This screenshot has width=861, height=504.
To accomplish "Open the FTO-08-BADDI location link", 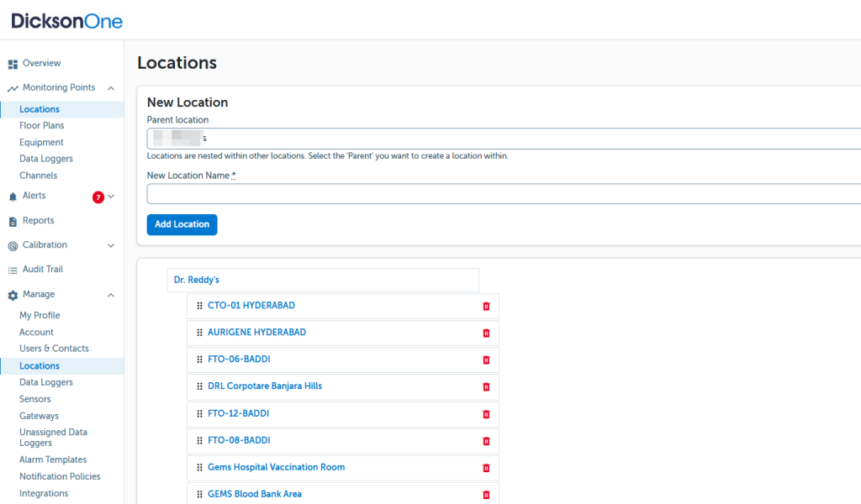I will pyautogui.click(x=239, y=441).
